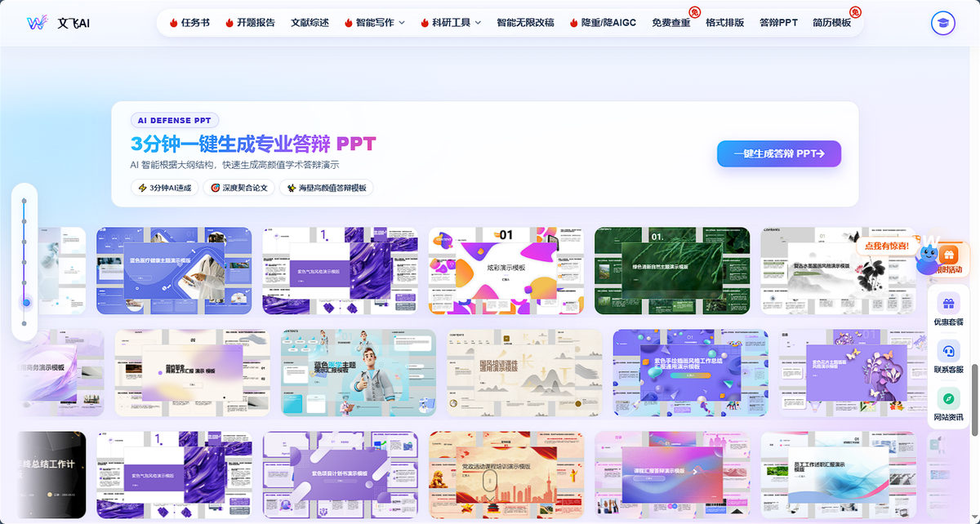Screen dimensions: 980x524
Task: Select 紫色项目计划书演示模板 thumbnail
Action: click(340, 475)
